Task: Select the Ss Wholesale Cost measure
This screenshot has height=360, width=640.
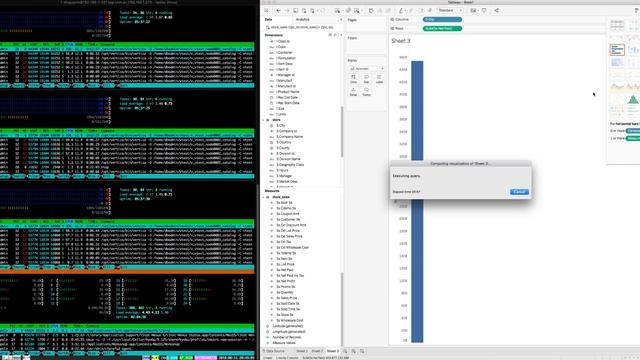Action: click(290, 320)
